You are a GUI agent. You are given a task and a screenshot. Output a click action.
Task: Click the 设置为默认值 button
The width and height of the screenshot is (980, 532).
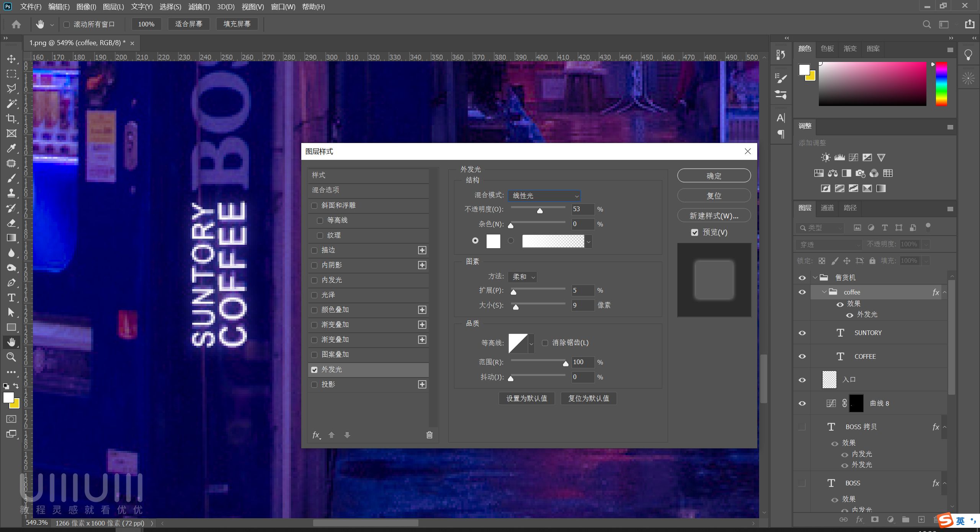point(527,398)
